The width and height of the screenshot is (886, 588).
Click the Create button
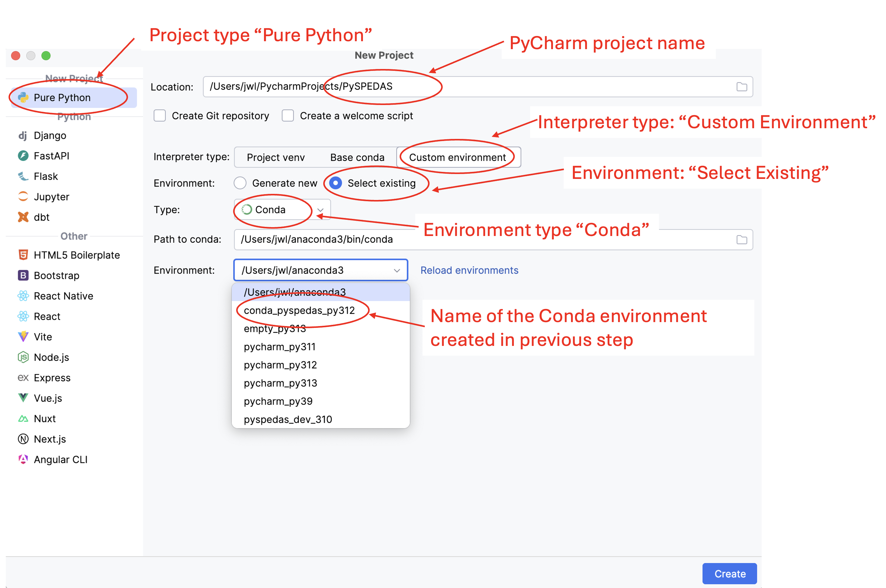(730, 574)
